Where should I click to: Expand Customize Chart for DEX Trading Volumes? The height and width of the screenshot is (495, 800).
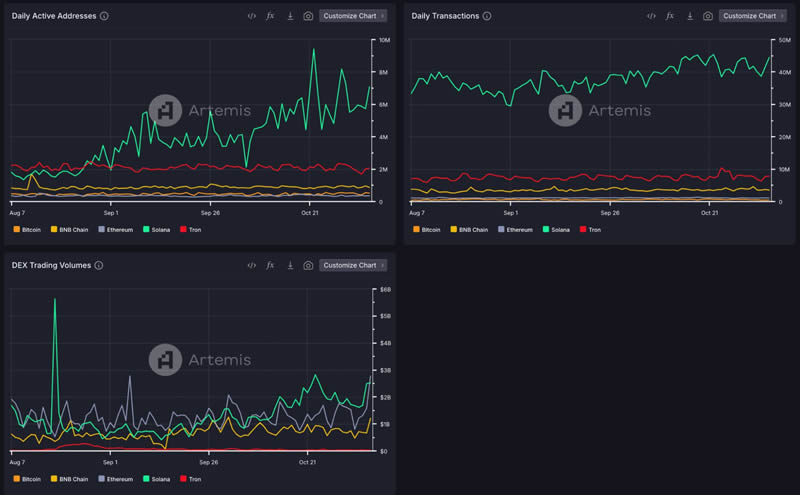point(353,265)
